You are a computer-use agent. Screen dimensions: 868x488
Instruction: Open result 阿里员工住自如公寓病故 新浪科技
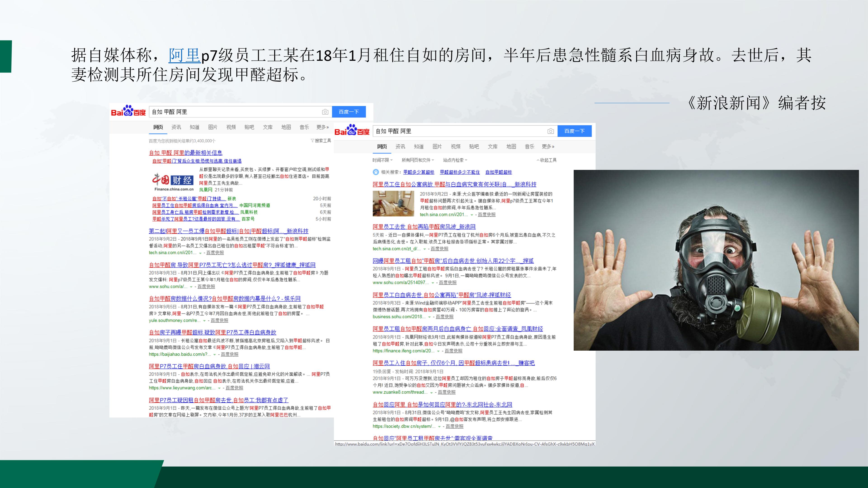(455, 184)
